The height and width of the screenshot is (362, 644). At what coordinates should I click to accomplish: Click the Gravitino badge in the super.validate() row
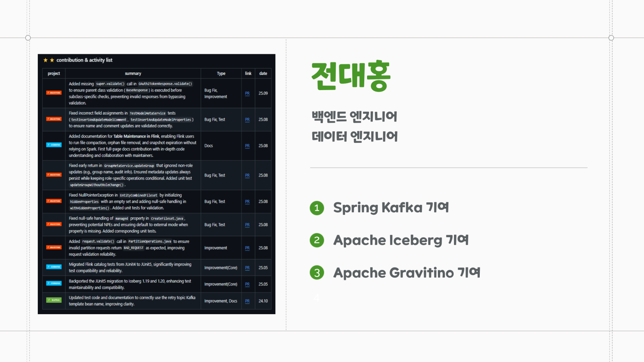click(x=54, y=93)
